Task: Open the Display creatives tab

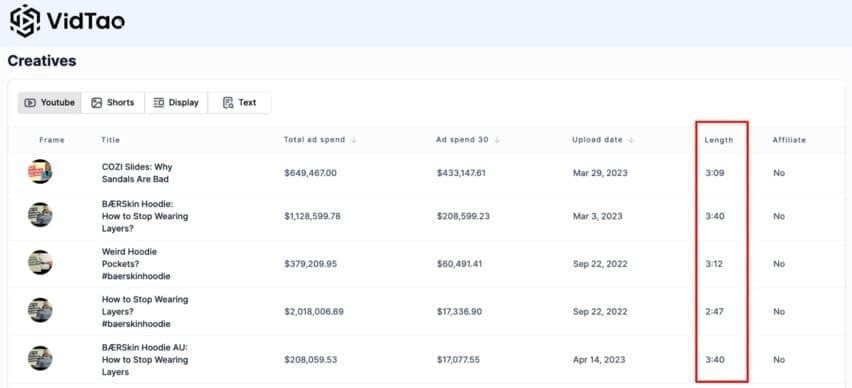Action: tap(176, 103)
